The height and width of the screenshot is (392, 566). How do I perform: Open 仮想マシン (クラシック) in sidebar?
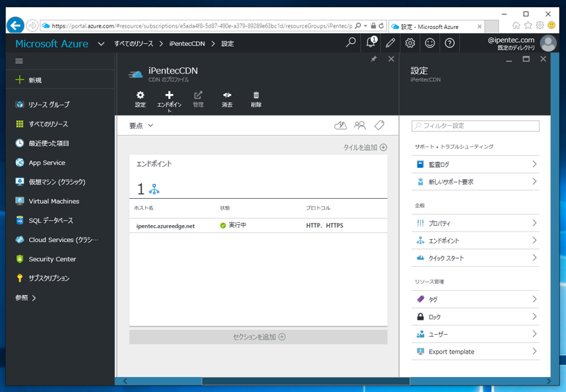(60, 182)
